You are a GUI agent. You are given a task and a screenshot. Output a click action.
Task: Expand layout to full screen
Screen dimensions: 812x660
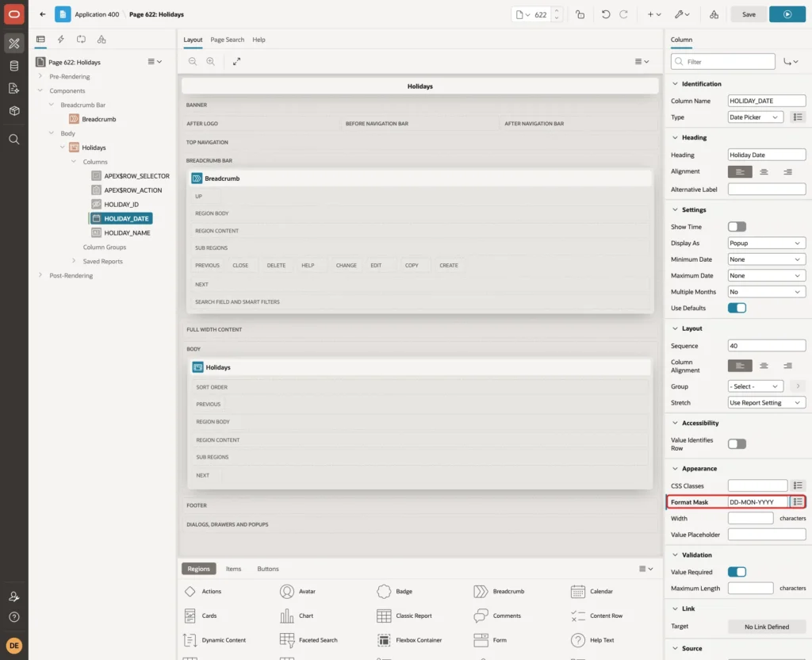[236, 62]
